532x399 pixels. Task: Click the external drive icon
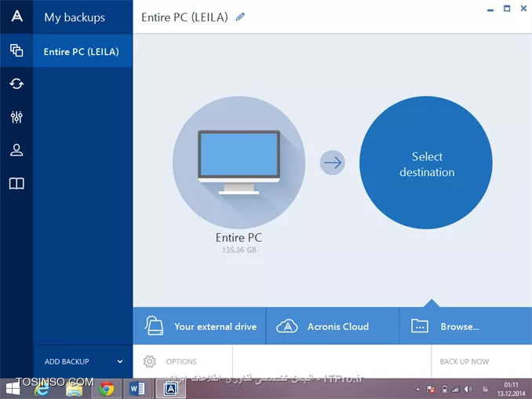click(x=155, y=326)
